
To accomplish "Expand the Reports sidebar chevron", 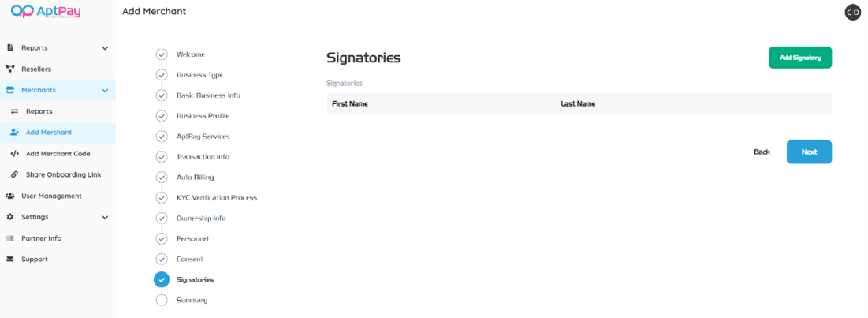I will (x=105, y=48).
